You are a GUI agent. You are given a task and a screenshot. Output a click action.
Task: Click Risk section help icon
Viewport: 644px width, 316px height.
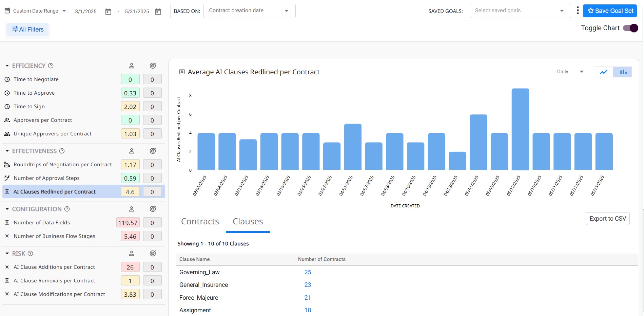(31, 254)
